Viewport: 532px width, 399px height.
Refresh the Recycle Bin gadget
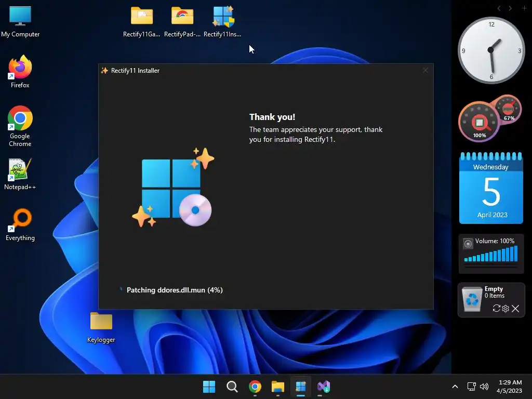(x=496, y=308)
